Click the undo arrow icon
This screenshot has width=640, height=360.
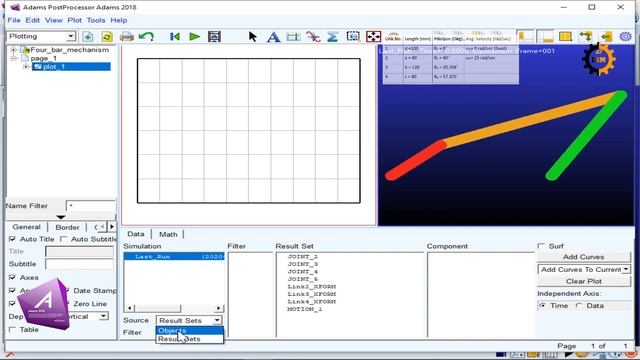click(146, 37)
